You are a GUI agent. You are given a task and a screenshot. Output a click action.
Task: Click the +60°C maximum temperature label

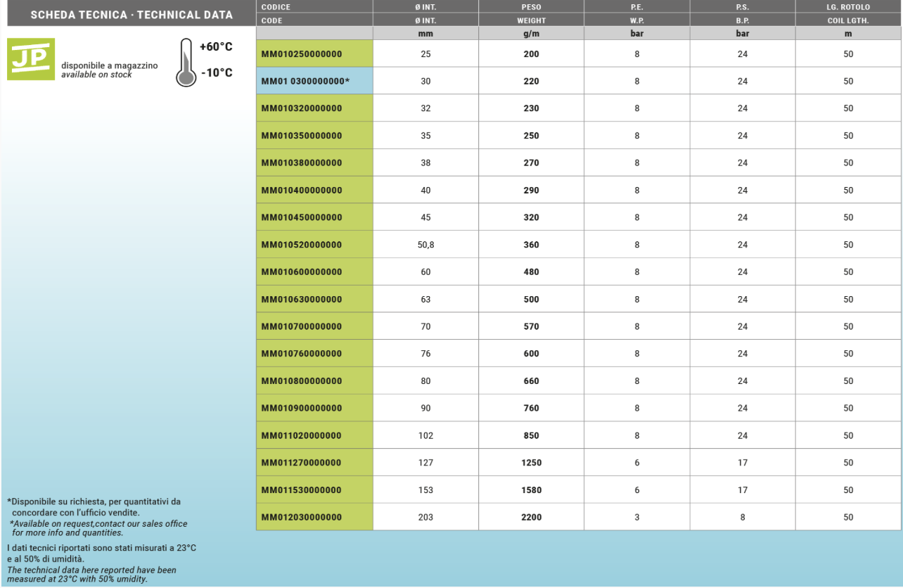point(216,47)
